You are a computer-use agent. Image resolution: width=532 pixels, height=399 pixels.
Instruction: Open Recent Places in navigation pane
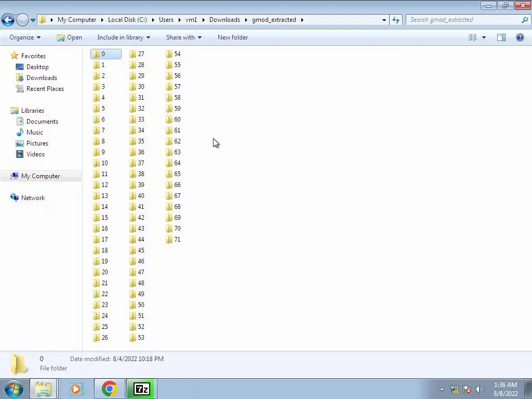[39, 88]
